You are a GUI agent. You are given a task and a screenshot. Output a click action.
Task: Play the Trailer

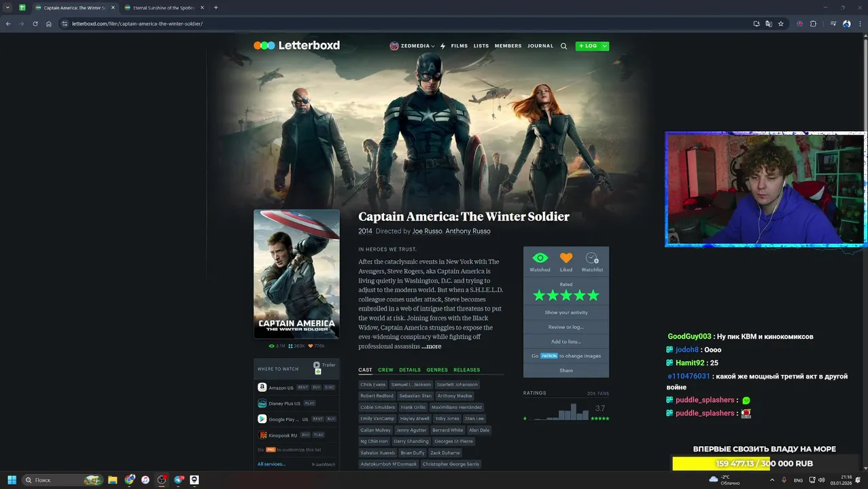tap(324, 365)
